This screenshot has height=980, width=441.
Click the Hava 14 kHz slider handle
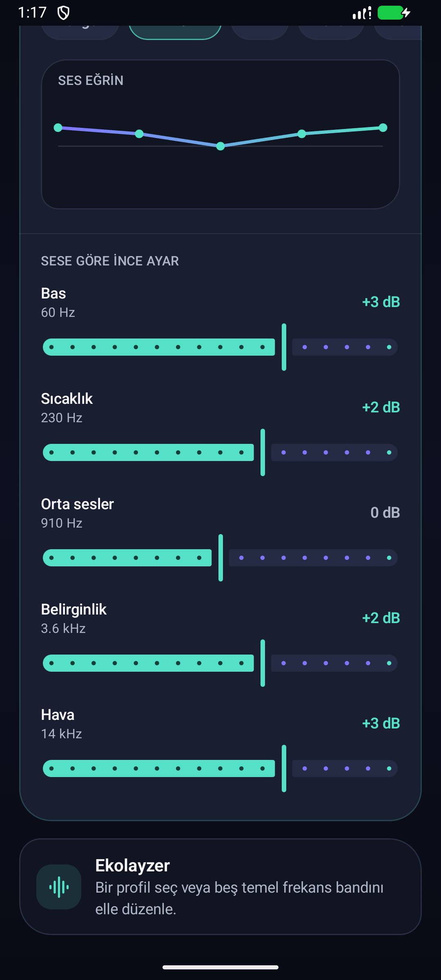pyautogui.click(x=284, y=768)
